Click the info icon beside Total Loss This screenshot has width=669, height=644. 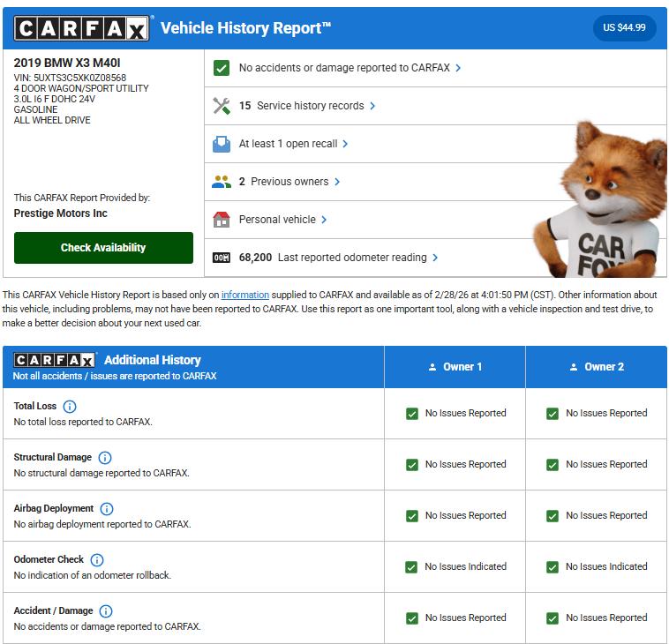coord(70,407)
